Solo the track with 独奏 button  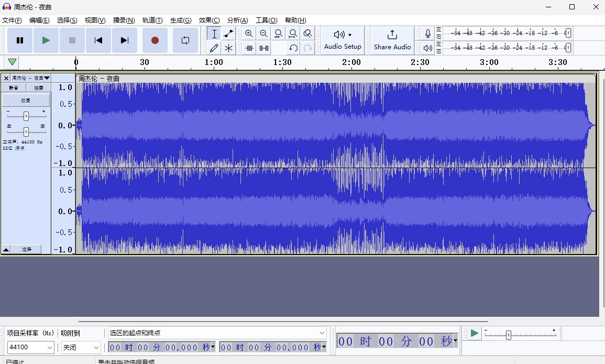click(39, 88)
